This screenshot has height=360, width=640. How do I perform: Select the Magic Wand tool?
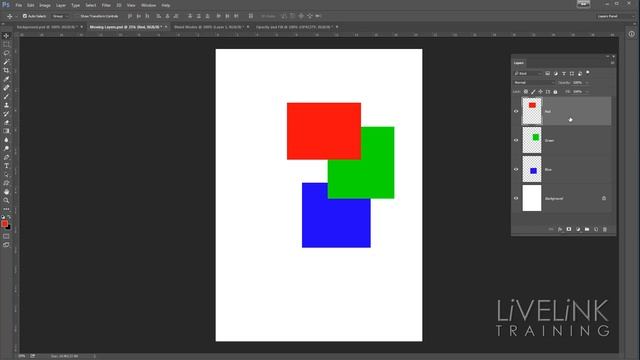(x=6, y=62)
